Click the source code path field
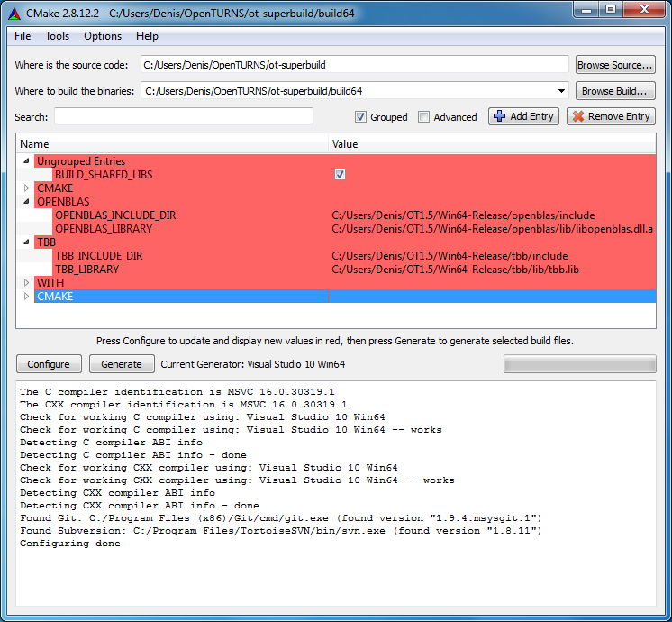The width and height of the screenshot is (672, 622). (x=354, y=65)
